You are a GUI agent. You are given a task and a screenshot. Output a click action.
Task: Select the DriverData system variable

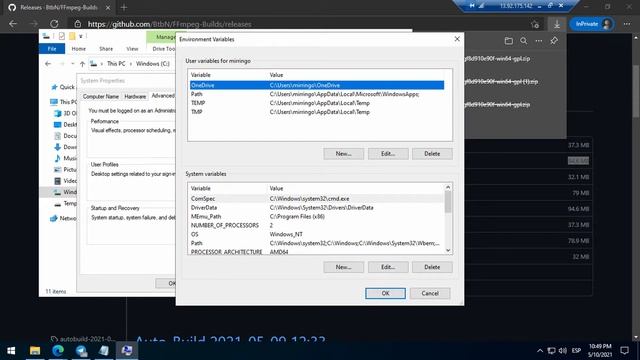click(x=317, y=207)
